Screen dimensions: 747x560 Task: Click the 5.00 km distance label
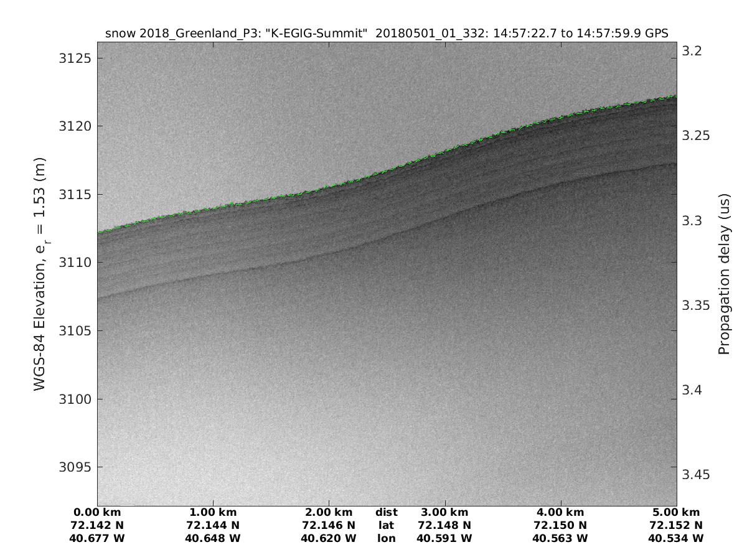676,513
